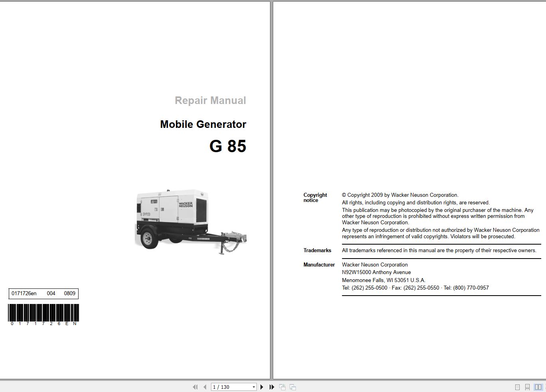Select the previous view icon
The width and height of the screenshot is (546, 392).
tap(282, 386)
